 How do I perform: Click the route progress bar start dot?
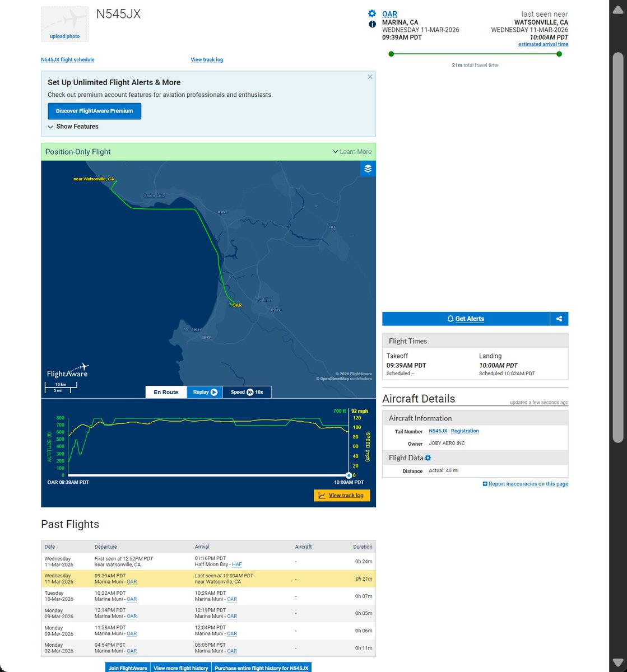[391, 54]
